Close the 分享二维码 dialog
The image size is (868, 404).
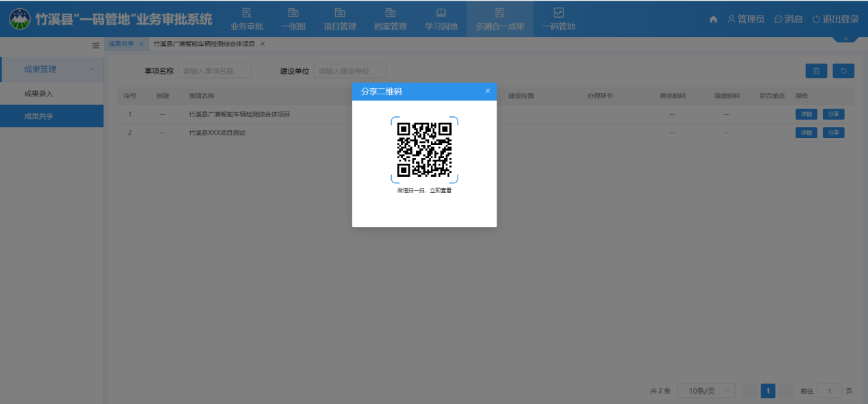(488, 91)
